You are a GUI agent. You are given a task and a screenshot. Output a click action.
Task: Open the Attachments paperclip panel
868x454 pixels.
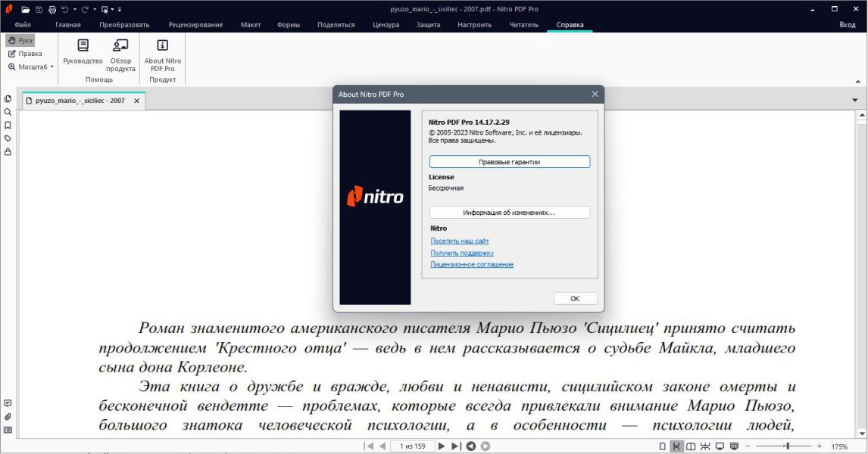[x=8, y=417]
